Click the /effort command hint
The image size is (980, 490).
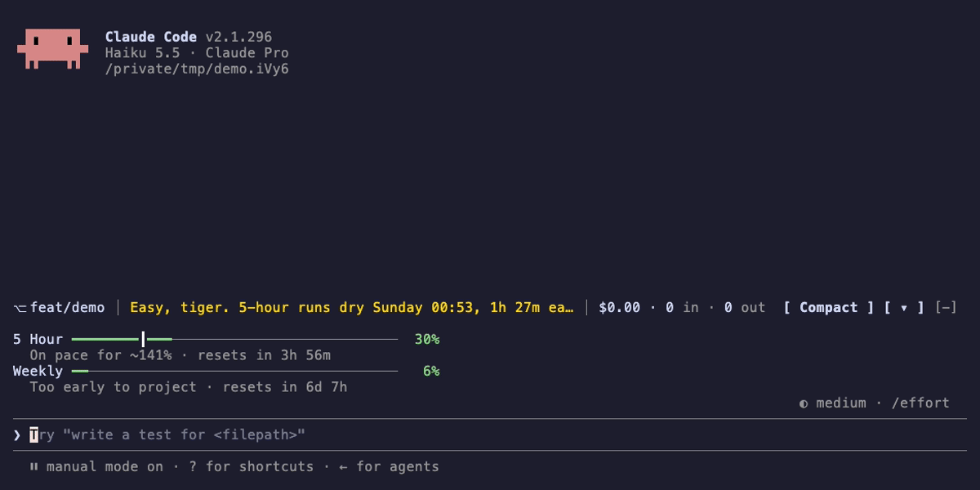(x=920, y=403)
